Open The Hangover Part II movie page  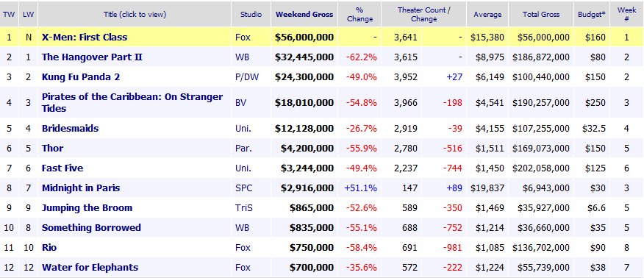pyautogui.click(x=92, y=57)
